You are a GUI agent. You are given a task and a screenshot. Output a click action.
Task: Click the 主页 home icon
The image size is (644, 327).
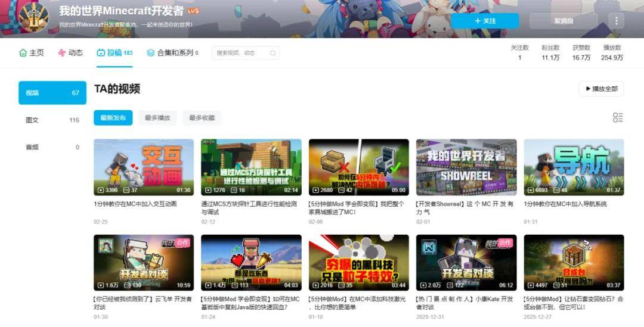coord(23,53)
